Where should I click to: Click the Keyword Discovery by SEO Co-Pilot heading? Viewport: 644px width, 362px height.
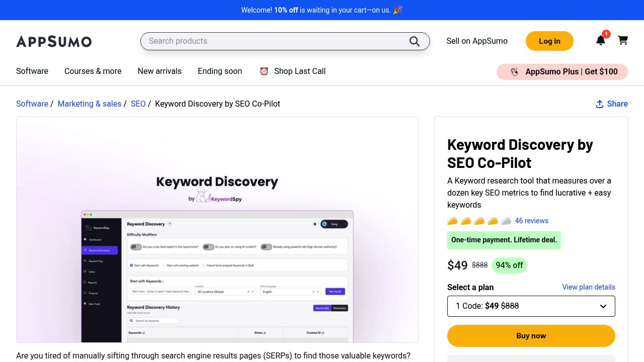[520, 154]
